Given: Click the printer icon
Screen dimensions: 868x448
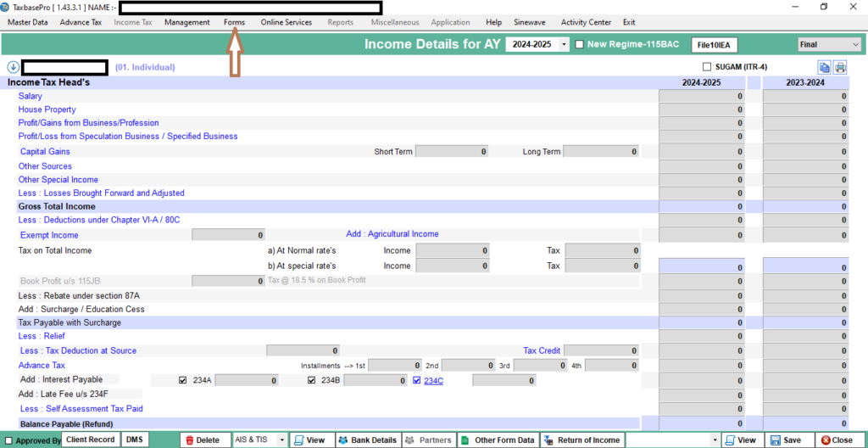Looking at the screenshot, I should (840, 68).
